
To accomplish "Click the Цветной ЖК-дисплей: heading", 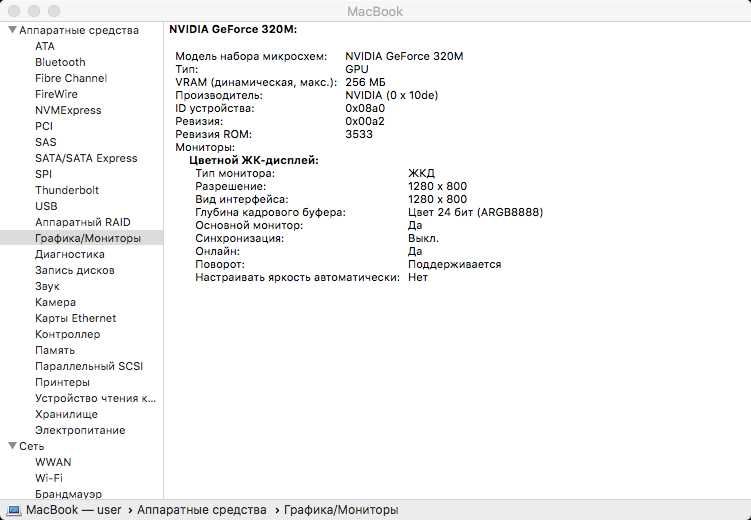I will 254,160.
